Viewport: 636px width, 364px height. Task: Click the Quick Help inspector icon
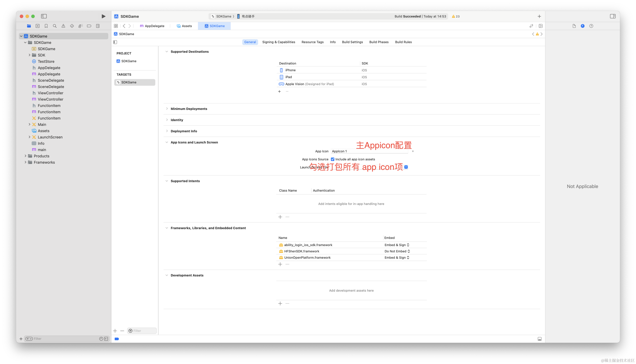(591, 26)
